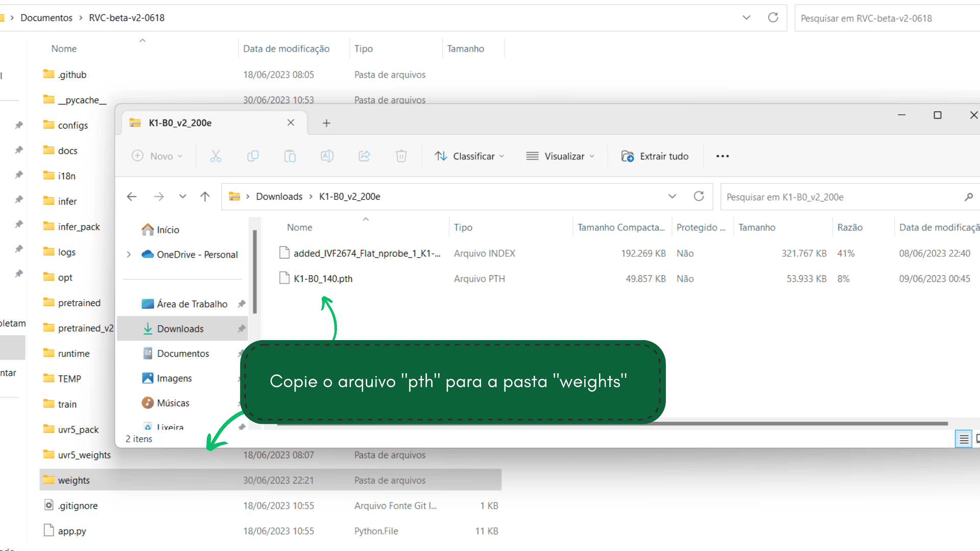
Task: Click the Cut scissors icon in toolbar
Action: click(x=216, y=156)
